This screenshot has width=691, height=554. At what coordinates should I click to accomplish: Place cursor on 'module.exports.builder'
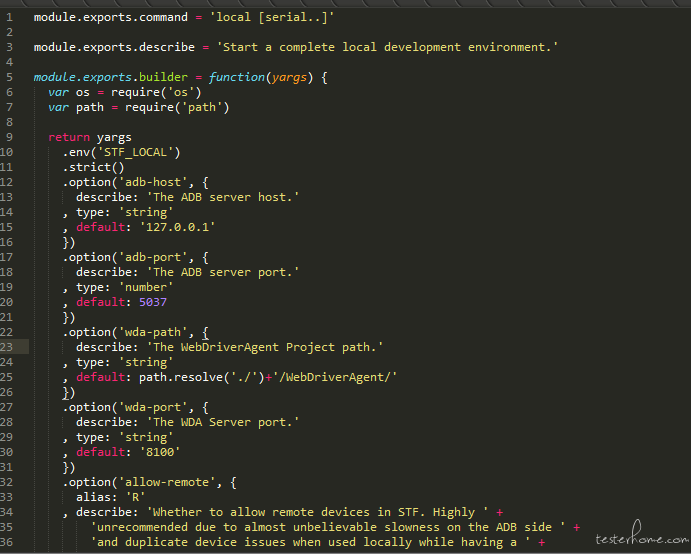(111, 78)
